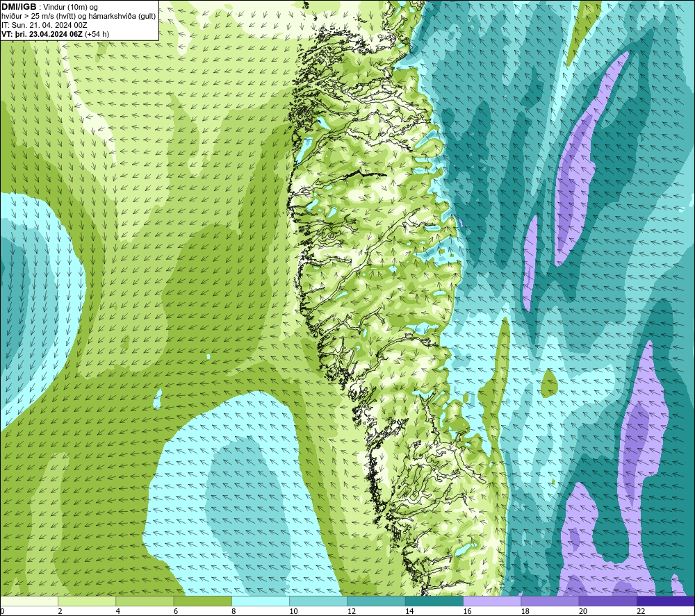Click the 16–18 m/s light purple swatch
This screenshot has height=616, width=695.
click(x=493, y=601)
